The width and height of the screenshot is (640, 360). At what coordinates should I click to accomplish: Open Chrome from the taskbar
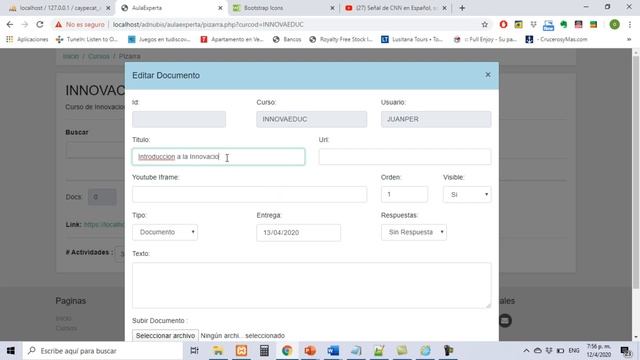tap(287, 351)
